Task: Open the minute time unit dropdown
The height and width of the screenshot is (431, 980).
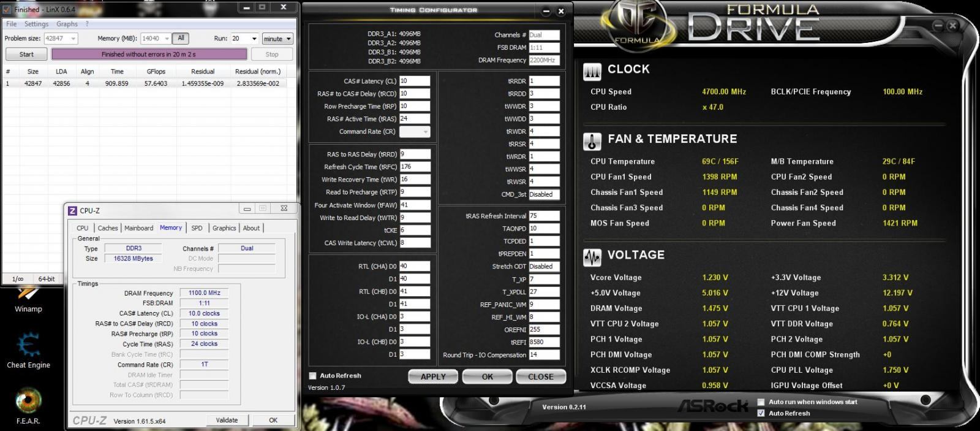Action: (277, 39)
